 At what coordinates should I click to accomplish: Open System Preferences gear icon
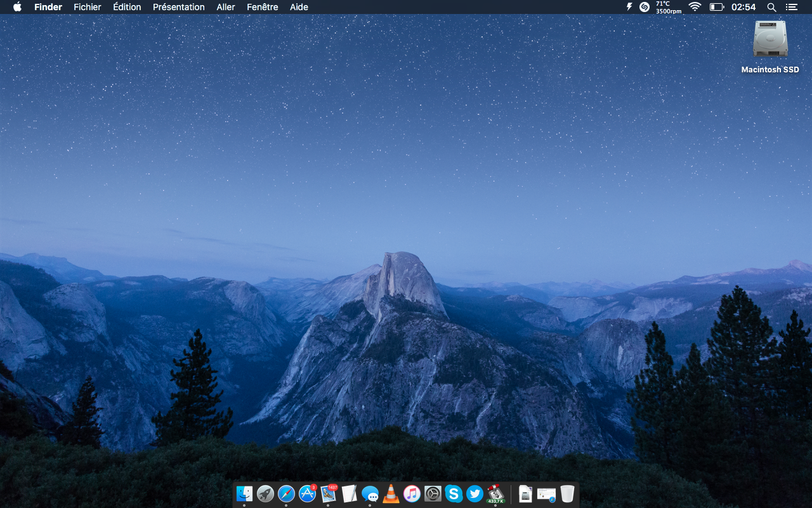(433, 493)
